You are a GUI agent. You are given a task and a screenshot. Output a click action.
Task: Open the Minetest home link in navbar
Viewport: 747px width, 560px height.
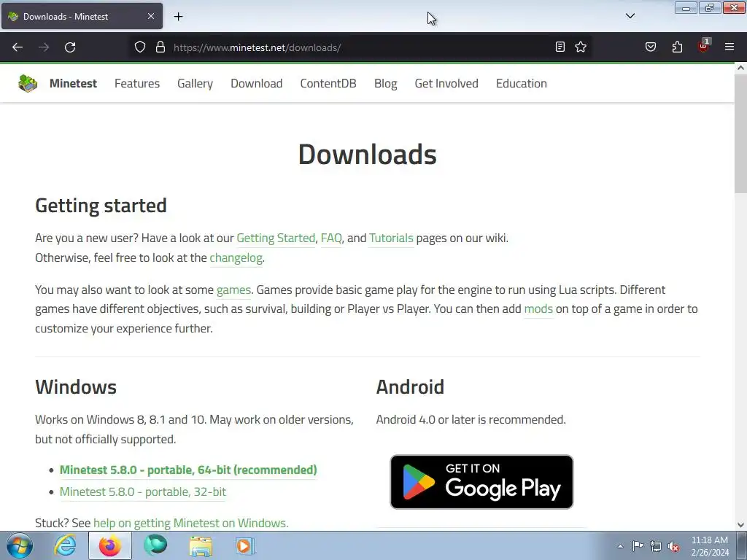click(x=73, y=83)
